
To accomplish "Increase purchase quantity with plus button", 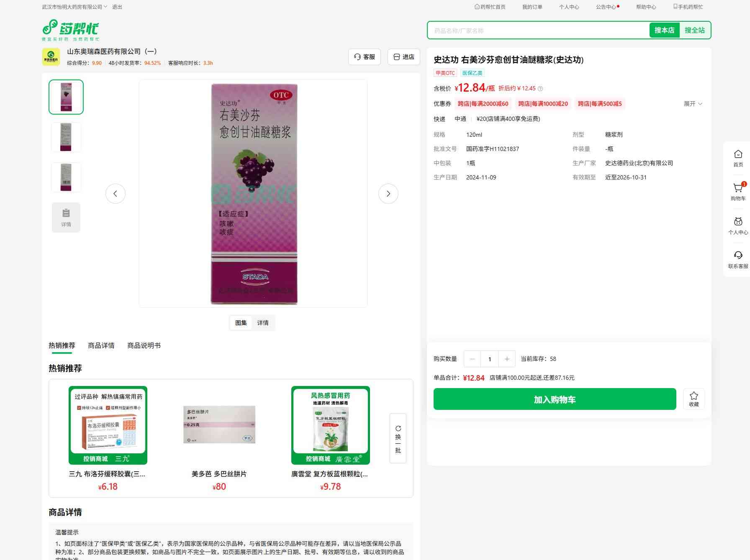I will point(507,359).
